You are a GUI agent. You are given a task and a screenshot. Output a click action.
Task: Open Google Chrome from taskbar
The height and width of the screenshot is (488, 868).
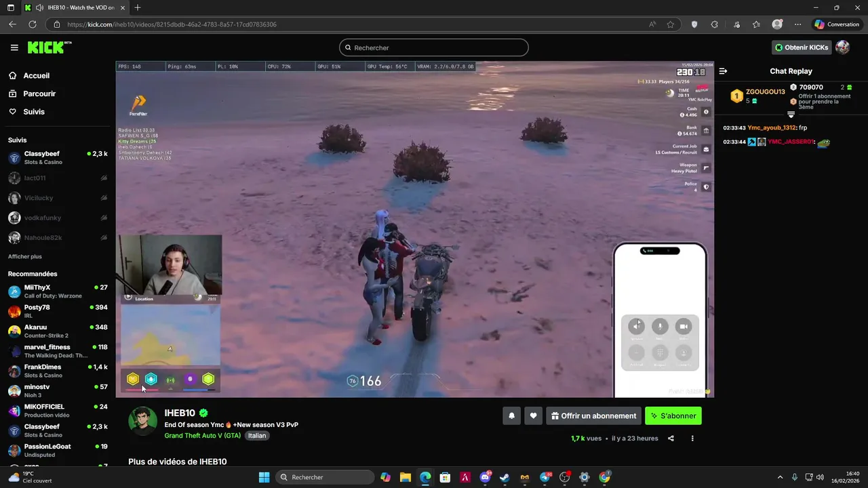[x=605, y=477]
